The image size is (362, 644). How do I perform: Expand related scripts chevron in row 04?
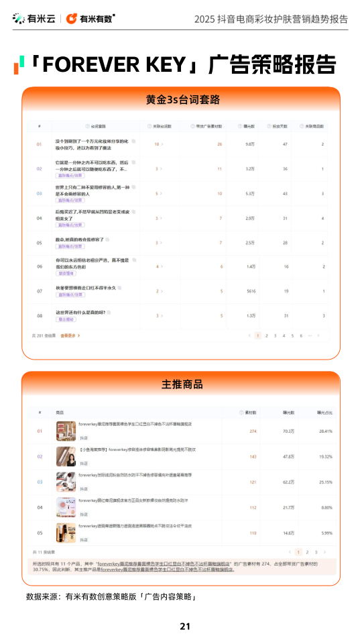click(162, 218)
